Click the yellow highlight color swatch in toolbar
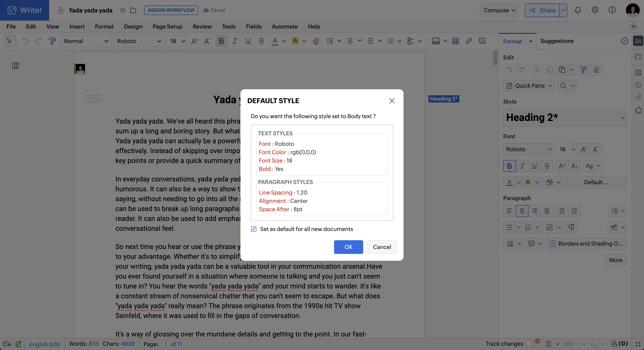Image resolution: width=644 pixels, height=350 pixels. 295,41
